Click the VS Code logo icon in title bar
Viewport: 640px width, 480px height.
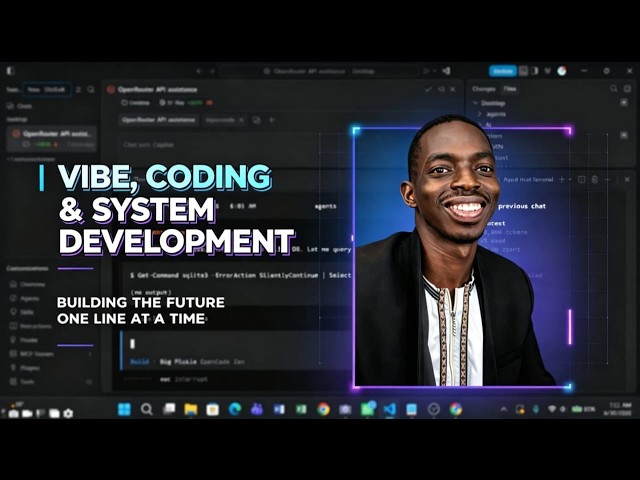[447, 71]
